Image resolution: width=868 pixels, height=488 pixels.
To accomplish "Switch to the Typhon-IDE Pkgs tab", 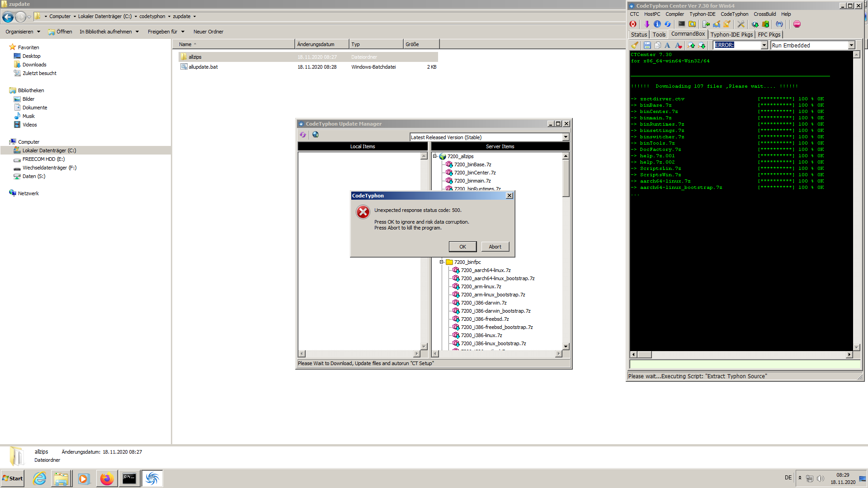I will [x=731, y=34].
